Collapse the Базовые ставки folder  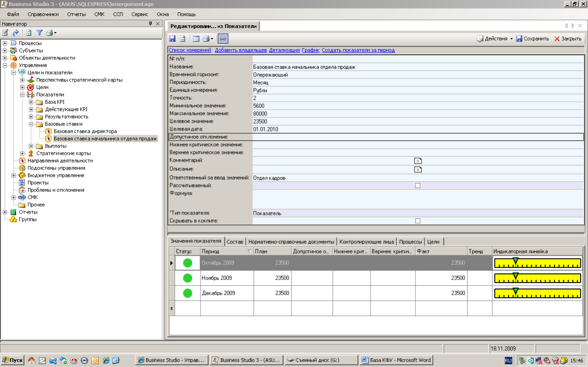tap(31, 124)
